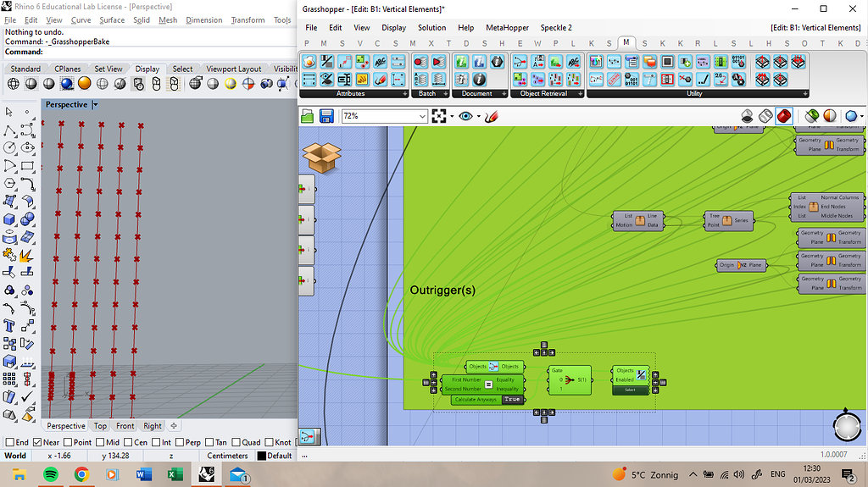Open the preview eye dropdown arrow
Screen dimensions: 868x487
(478, 116)
